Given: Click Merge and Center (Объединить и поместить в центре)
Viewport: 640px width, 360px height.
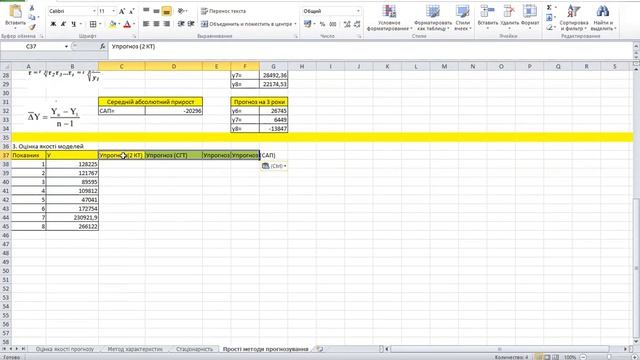Looking at the screenshot, I should tap(246, 24).
